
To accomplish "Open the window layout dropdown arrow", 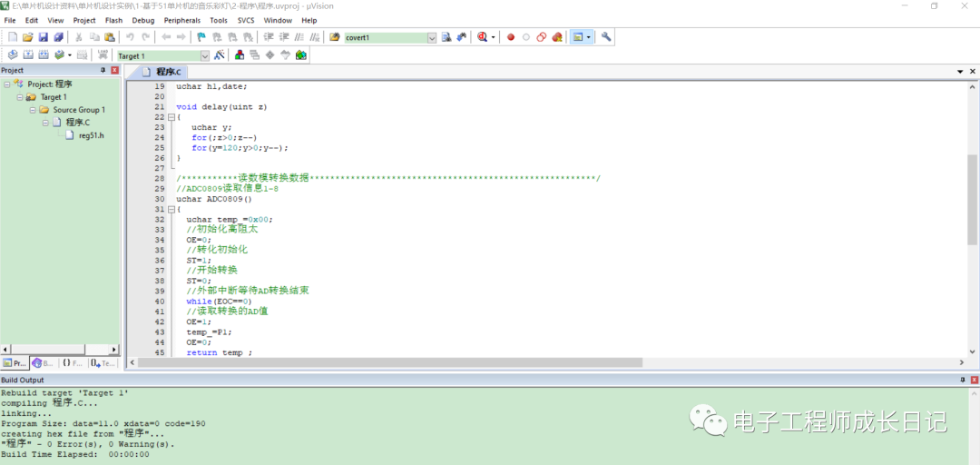I will (589, 37).
